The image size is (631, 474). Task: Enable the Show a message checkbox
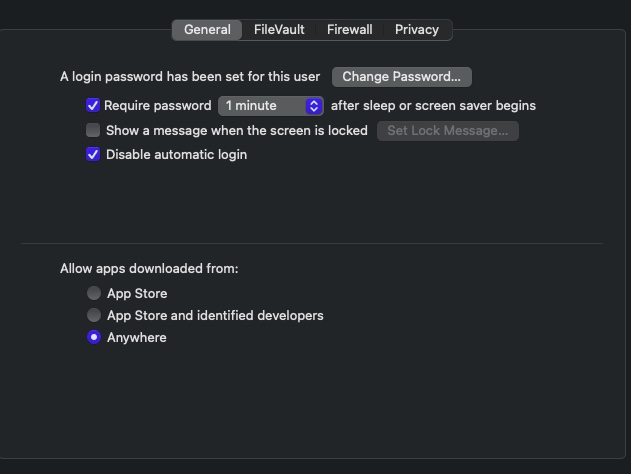(x=93, y=130)
